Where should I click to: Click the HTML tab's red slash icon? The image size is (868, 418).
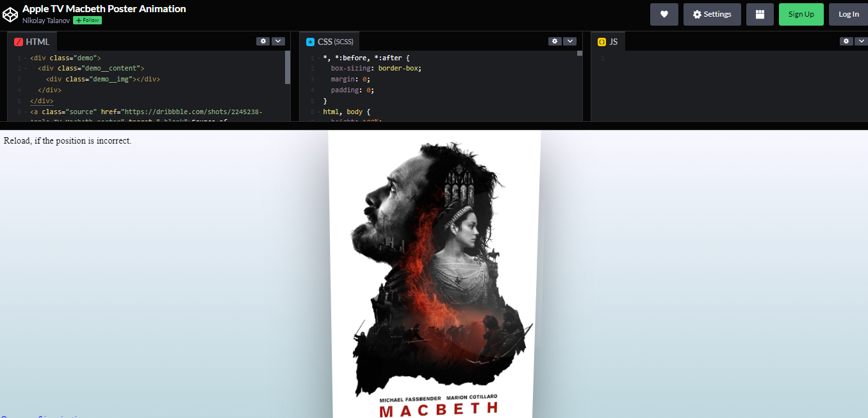click(x=19, y=42)
